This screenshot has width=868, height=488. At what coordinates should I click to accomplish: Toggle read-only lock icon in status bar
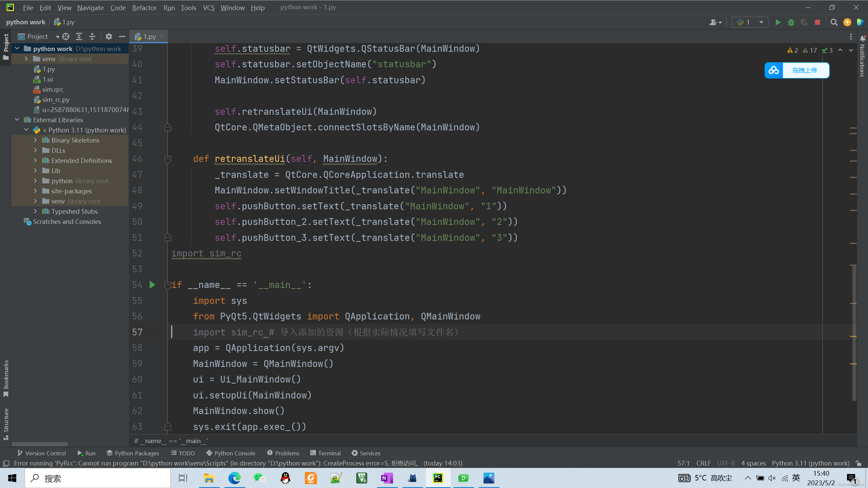(859, 463)
